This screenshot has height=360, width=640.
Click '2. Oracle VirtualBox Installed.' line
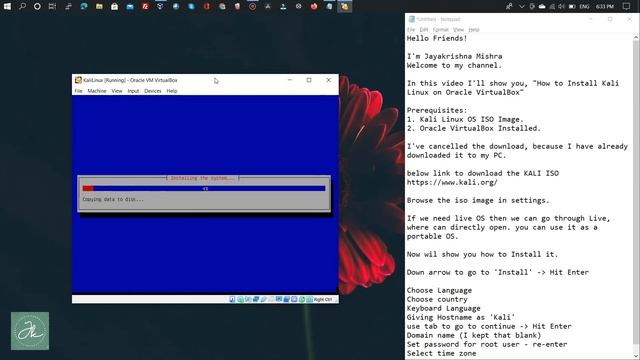[474, 128]
